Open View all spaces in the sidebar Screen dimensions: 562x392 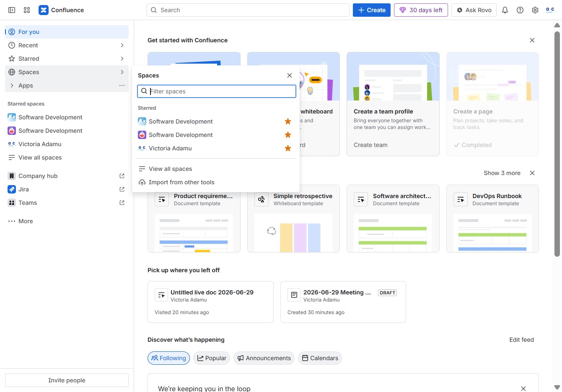pyautogui.click(x=67, y=157)
